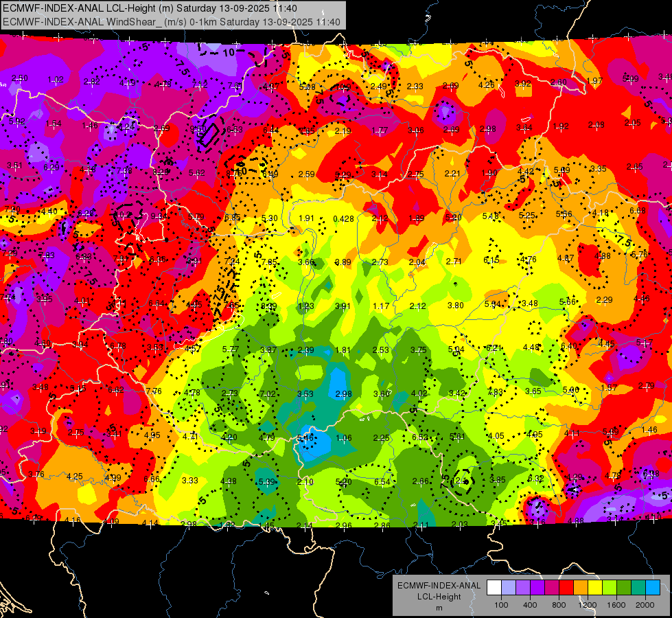Click the map value 4.02
The height and width of the screenshot is (618, 672).
click(x=419, y=393)
